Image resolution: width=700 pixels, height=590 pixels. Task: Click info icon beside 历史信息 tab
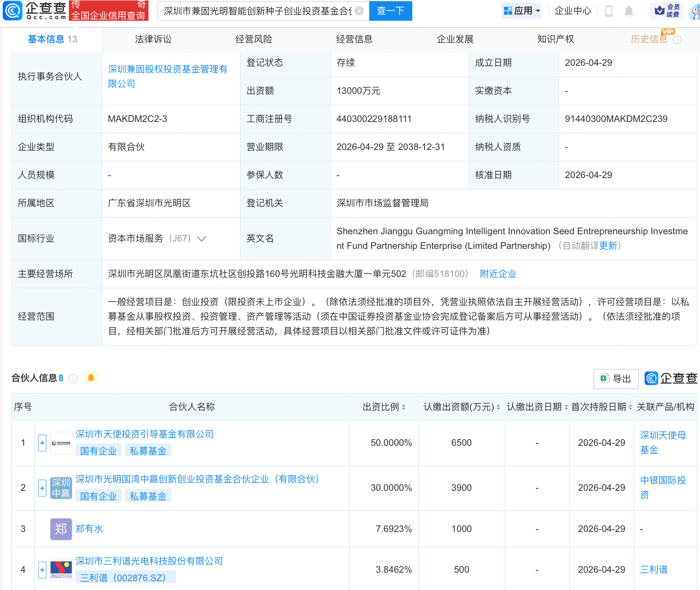[x=677, y=40]
